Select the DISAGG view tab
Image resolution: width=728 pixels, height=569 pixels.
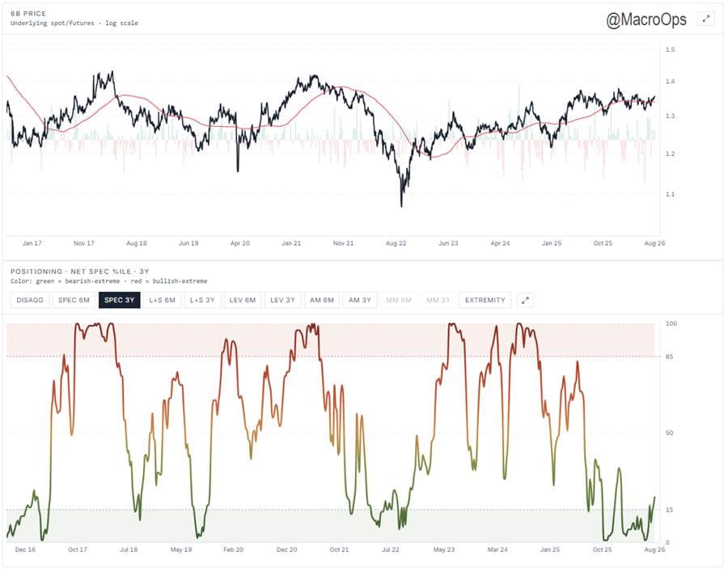(x=30, y=300)
